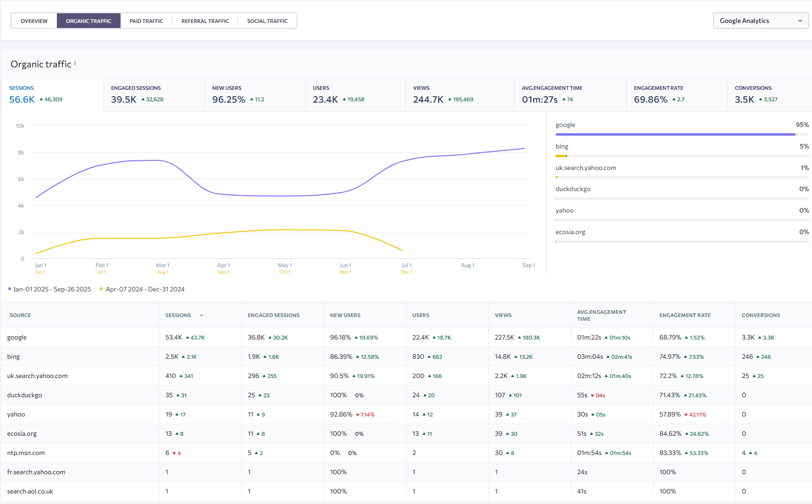Toggle the Jan-01 2025 - Sep-26 2025 legend
Viewport: 812px width, 504px height.
coord(50,289)
